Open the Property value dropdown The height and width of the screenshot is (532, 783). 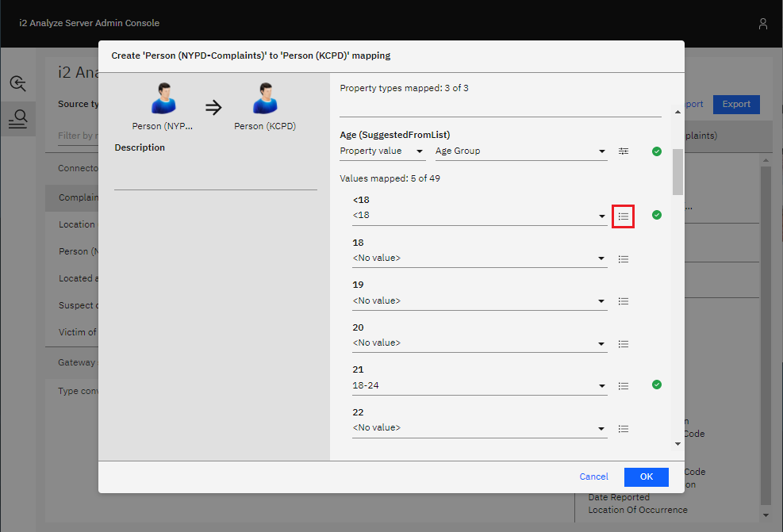(x=382, y=151)
